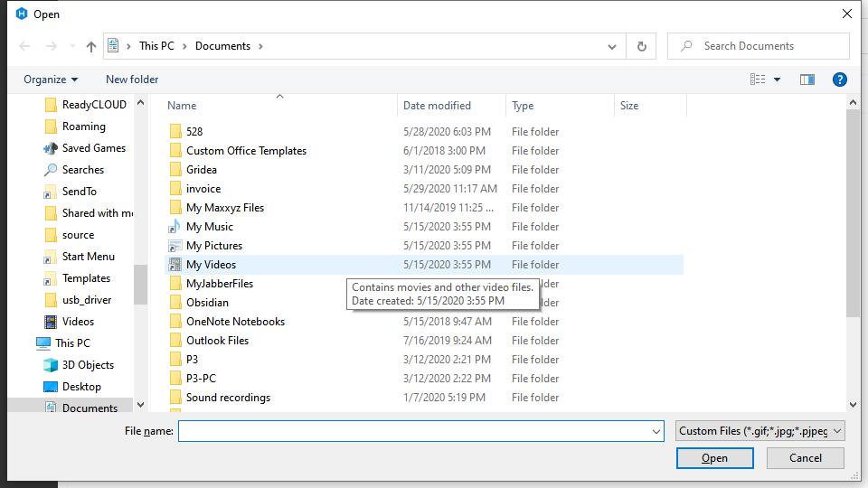Open the Custom Files type filter dropdown
The width and height of the screenshot is (868, 488).
[759, 430]
